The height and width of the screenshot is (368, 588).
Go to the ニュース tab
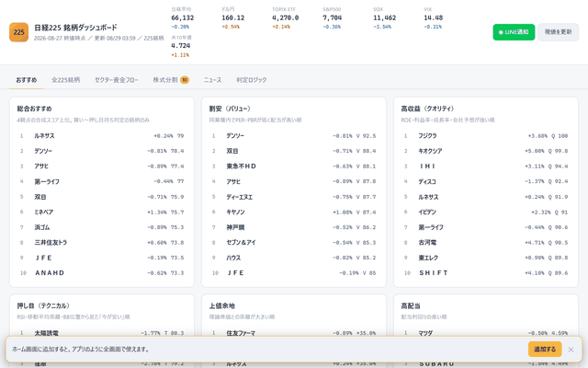click(x=212, y=80)
